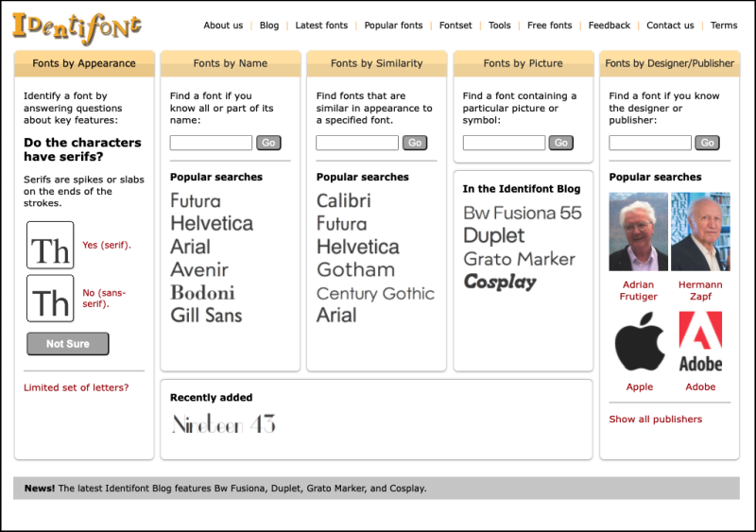The image size is (756, 532).
Task: Open Duplet from the Identifont Blog
Action: click(x=493, y=235)
